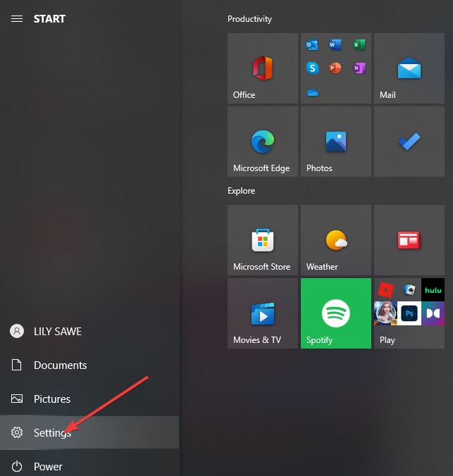Launch Word from the Office apps tile
The height and width of the screenshot is (476, 453).
[335, 44]
